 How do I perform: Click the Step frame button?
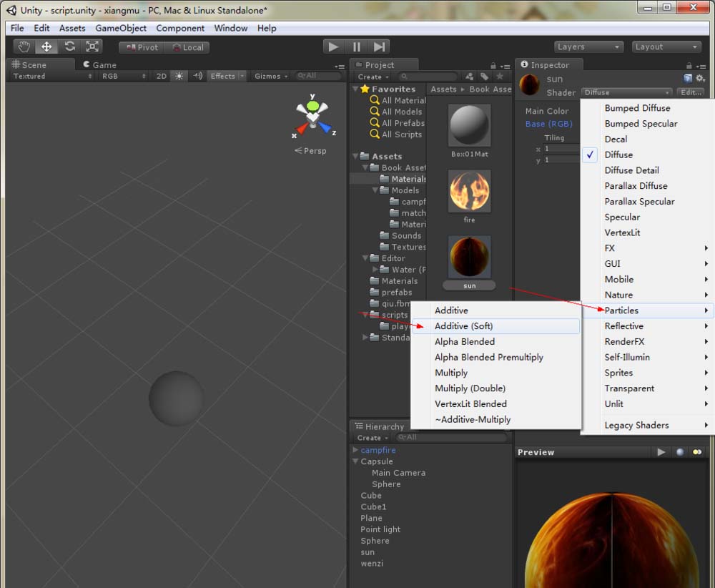tap(379, 46)
